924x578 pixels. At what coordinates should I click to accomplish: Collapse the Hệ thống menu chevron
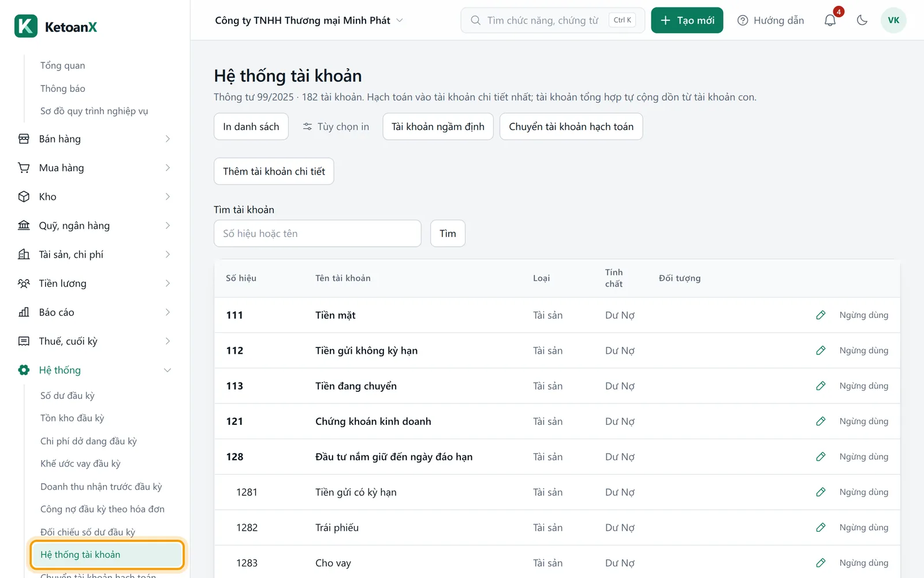(167, 370)
